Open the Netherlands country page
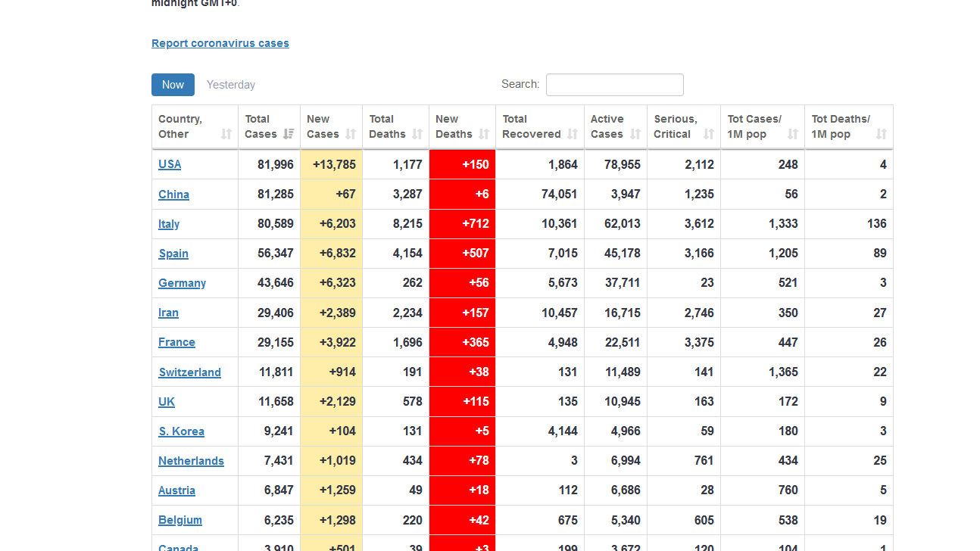Viewport: 980px width, 551px height. click(x=191, y=461)
